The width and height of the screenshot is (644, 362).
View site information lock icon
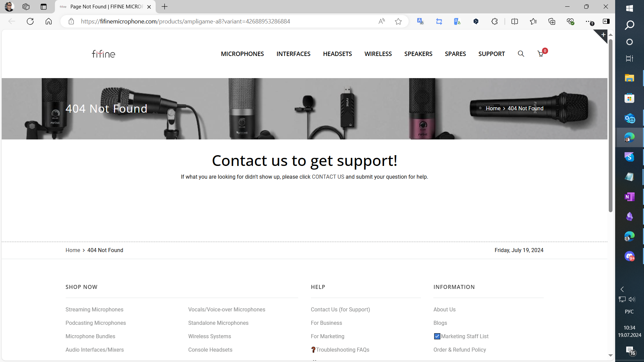(71, 21)
